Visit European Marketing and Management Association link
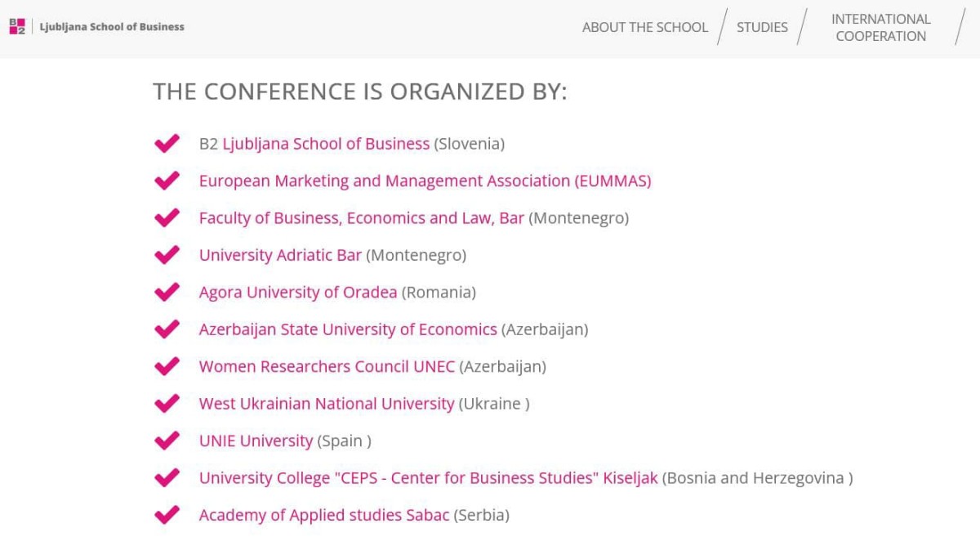This screenshot has width=980, height=537. 425,181
